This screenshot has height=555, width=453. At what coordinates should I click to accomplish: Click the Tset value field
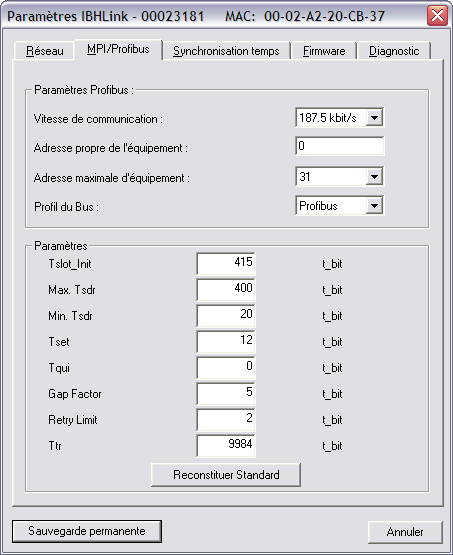click(226, 342)
